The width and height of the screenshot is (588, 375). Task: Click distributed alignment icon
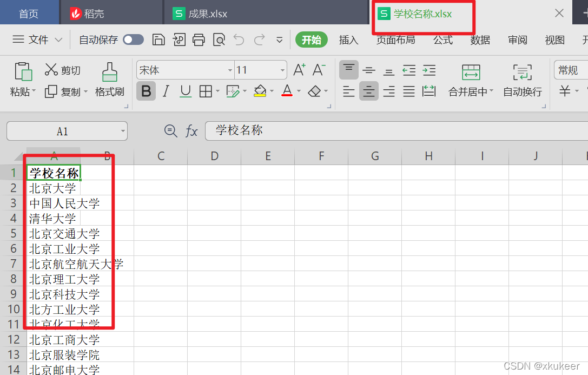429,91
